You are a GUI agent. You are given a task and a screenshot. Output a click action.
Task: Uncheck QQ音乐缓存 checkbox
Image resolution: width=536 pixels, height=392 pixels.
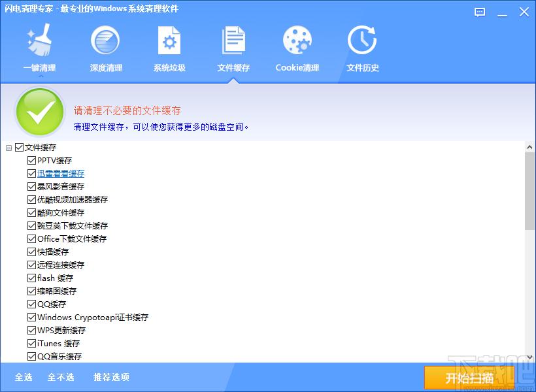click(31, 356)
